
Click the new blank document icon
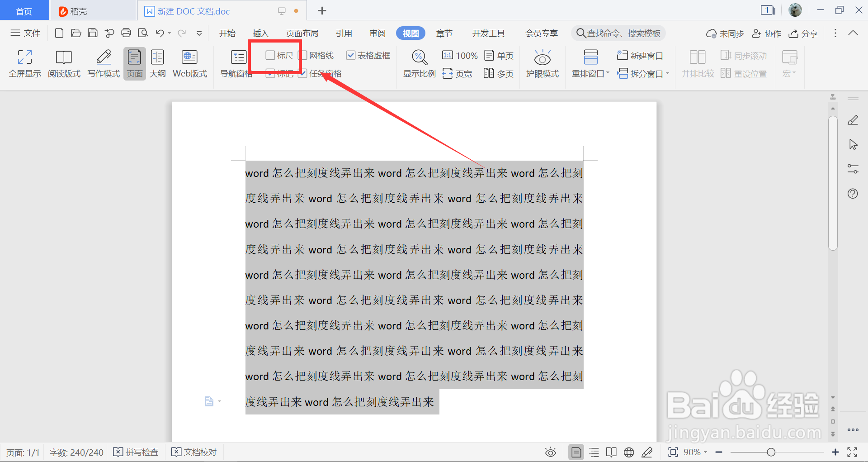point(59,33)
